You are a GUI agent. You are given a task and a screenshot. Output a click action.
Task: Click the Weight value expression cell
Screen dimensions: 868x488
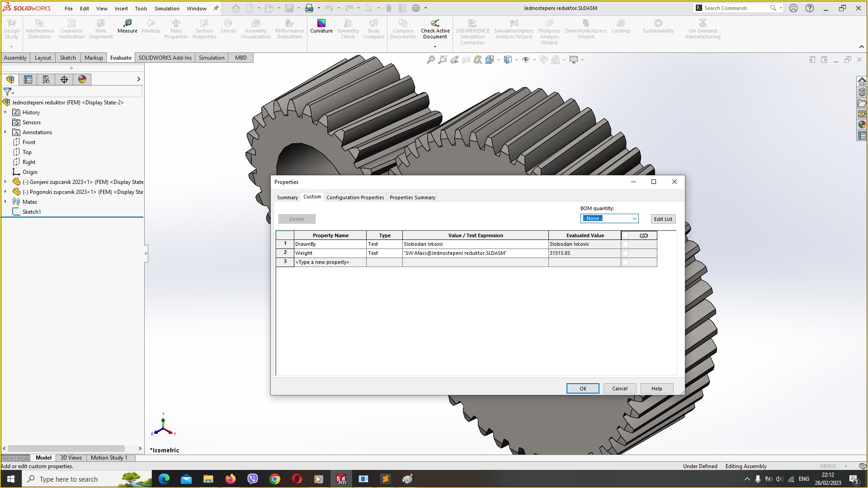pos(475,253)
